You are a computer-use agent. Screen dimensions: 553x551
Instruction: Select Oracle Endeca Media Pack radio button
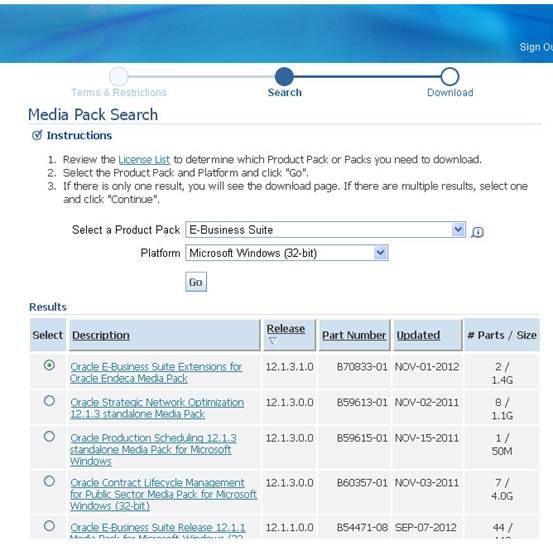pyautogui.click(x=49, y=365)
